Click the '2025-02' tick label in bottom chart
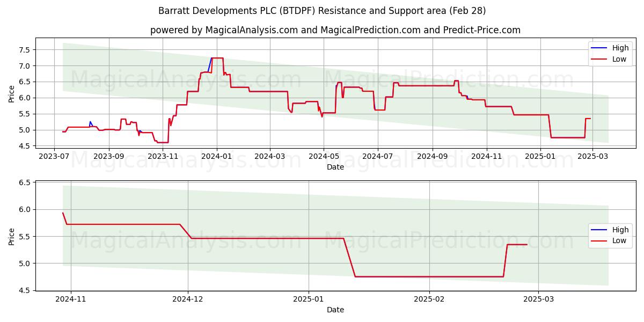This screenshot has height=322, width=644. pyautogui.click(x=430, y=301)
